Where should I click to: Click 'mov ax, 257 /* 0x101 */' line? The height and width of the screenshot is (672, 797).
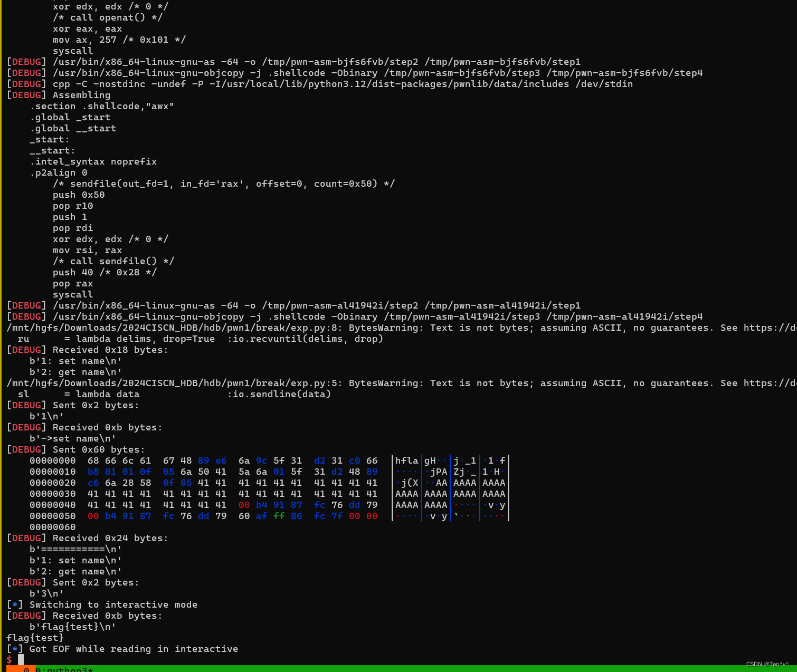coord(119,40)
